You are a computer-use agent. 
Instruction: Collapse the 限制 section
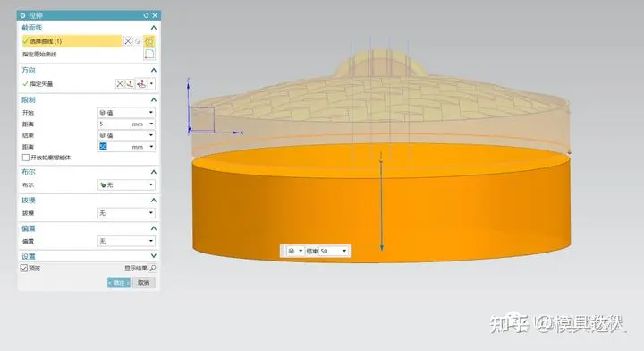pyautogui.click(x=154, y=100)
